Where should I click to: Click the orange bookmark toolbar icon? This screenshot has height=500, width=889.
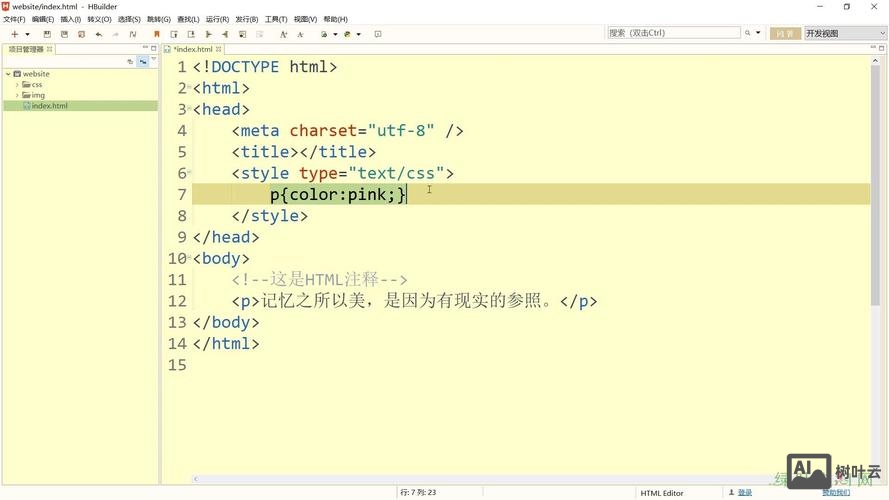[x=156, y=34]
